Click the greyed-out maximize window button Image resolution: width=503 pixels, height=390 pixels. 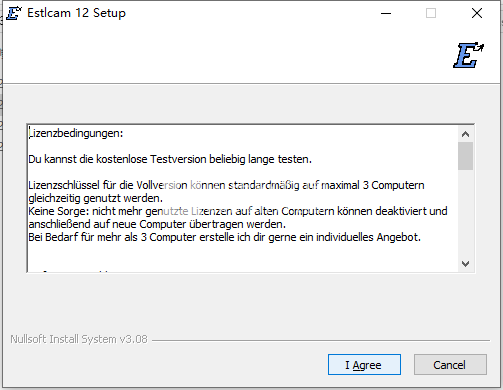(431, 13)
